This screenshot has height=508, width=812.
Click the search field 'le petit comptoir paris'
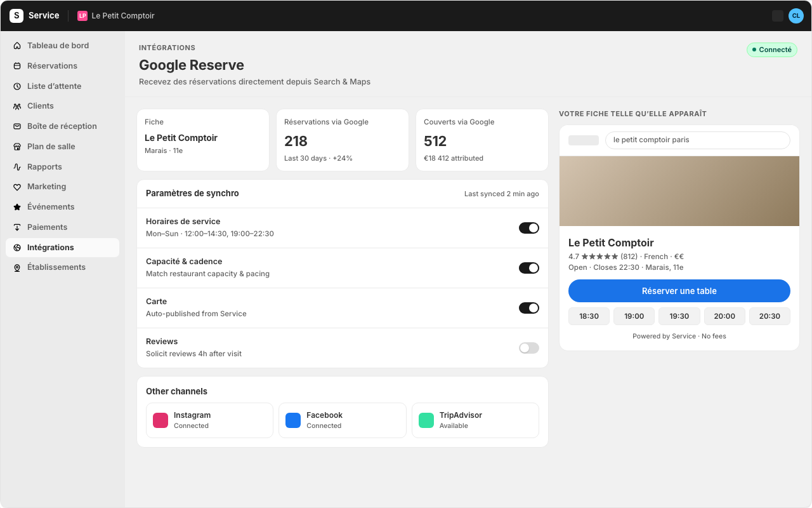click(698, 140)
